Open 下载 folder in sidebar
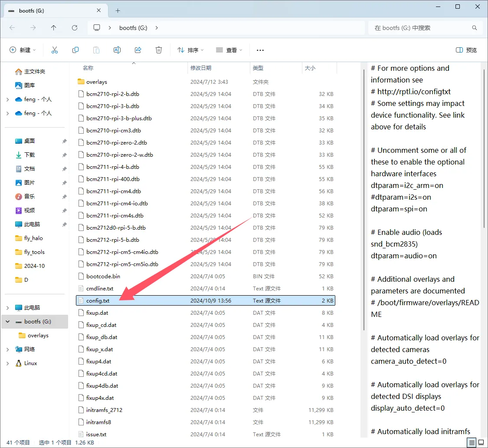The height and width of the screenshot is (448, 488). click(x=29, y=155)
